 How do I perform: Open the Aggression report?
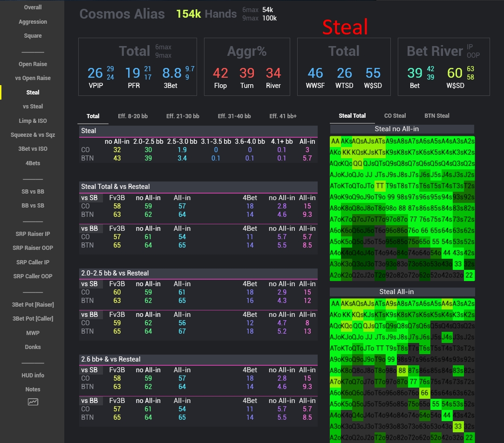(33, 21)
